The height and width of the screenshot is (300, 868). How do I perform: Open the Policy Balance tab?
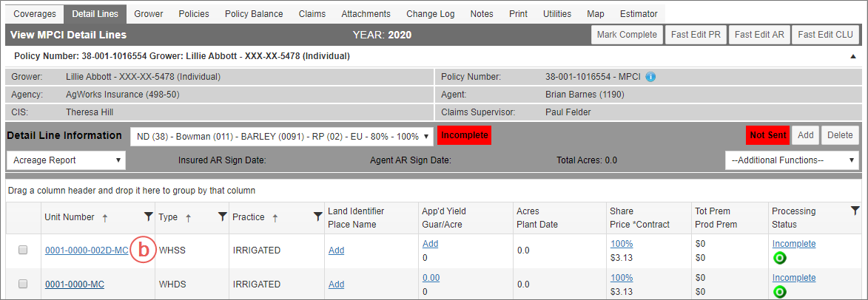(254, 14)
